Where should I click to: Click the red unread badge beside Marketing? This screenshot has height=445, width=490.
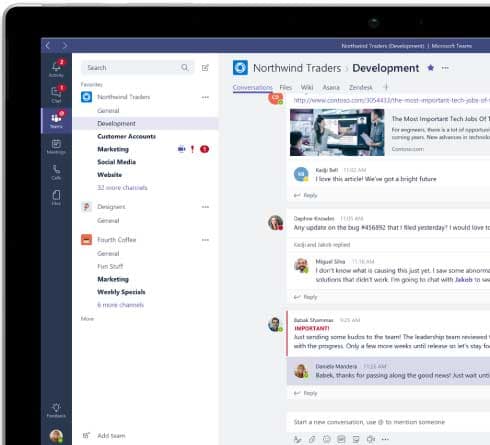click(x=204, y=149)
